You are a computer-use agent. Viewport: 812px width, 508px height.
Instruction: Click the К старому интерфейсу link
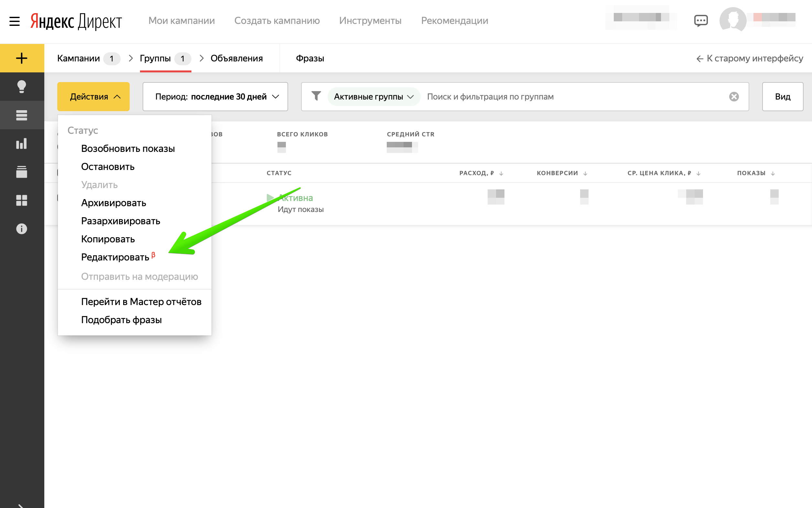click(x=750, y=58)
